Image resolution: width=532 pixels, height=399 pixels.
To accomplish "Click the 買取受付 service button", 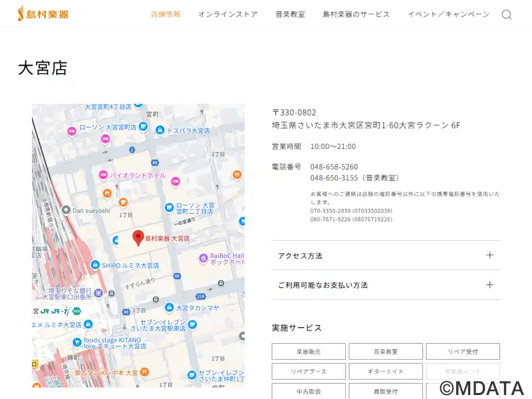I will coord(386,391).
